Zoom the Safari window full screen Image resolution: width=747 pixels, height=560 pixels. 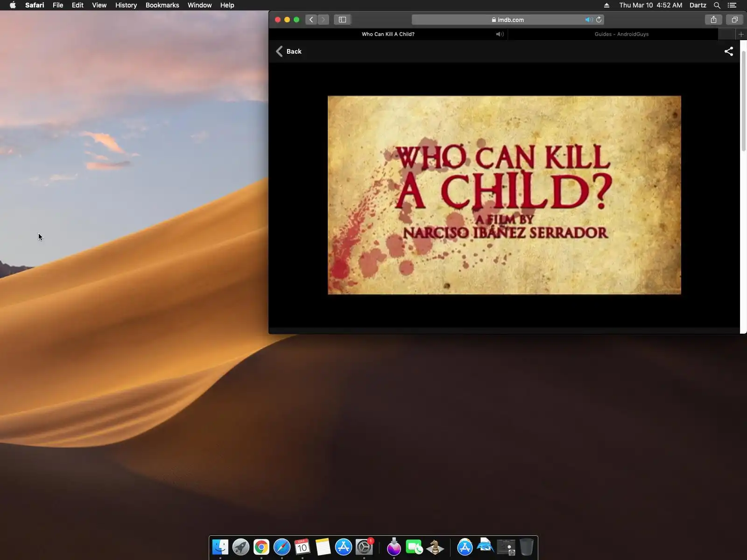point(296,20)
